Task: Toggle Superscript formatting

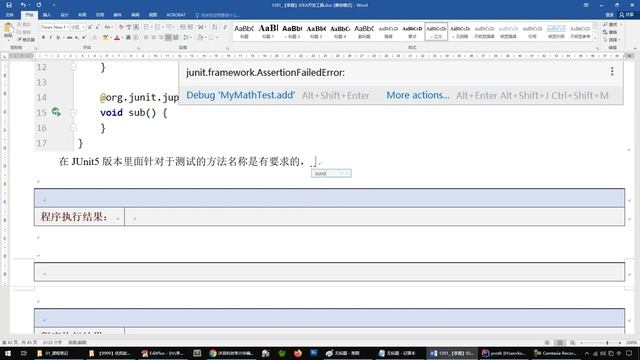Action: coord(84,38)
